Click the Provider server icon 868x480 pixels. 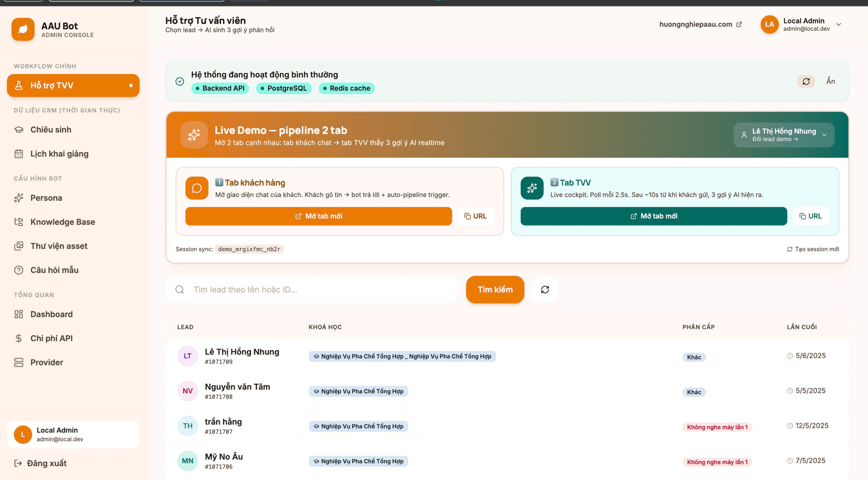click(x=19, y=362)
